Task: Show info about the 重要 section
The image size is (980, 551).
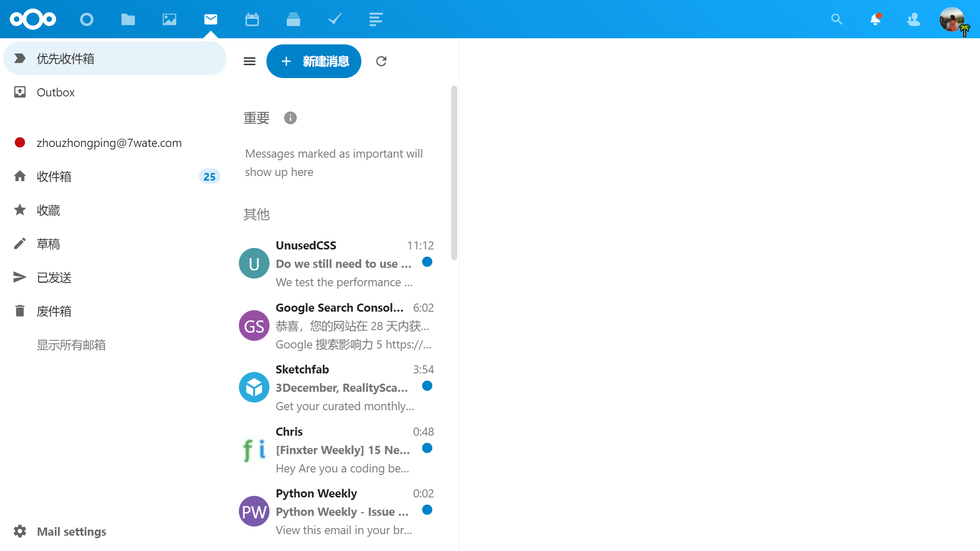Action: [x=290, y=118]
